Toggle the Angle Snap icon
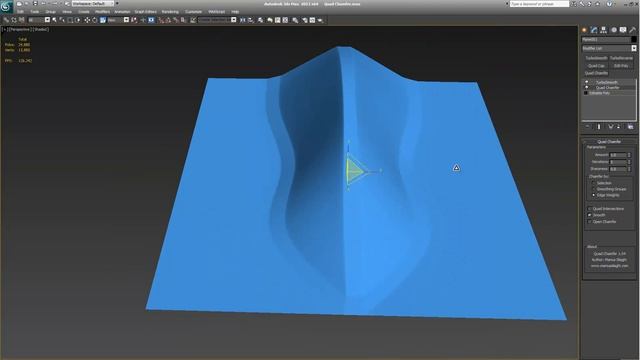The image size is (640, 360). coord(168,20)
